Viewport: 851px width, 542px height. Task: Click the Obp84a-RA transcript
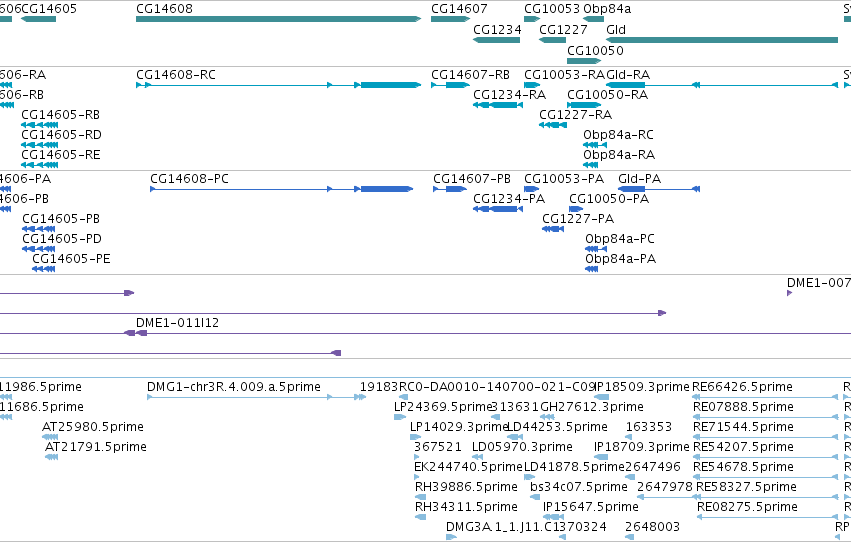click(x=590, y=165)
